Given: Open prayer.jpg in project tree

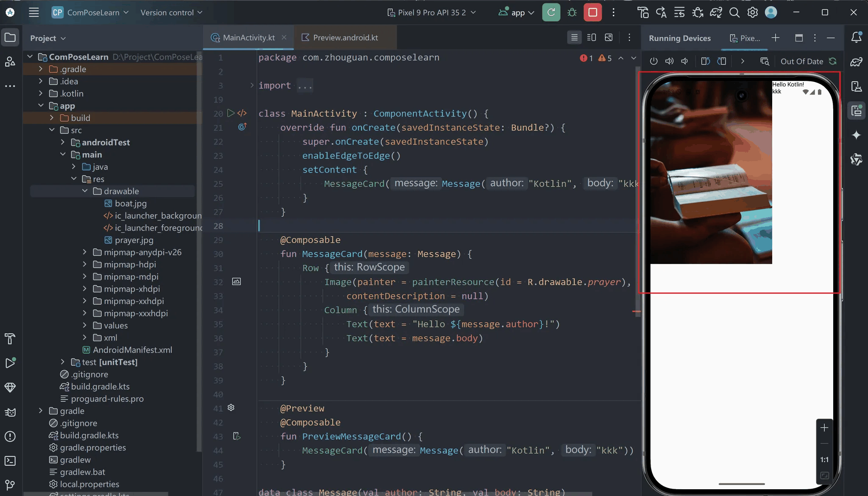Looking at the screenshot, I should click(134, 240).
